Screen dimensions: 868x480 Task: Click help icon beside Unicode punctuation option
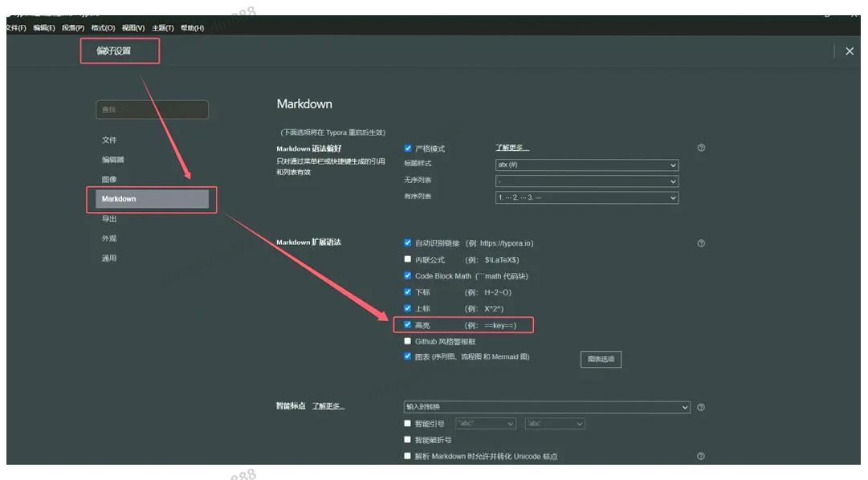click(701, 456)
